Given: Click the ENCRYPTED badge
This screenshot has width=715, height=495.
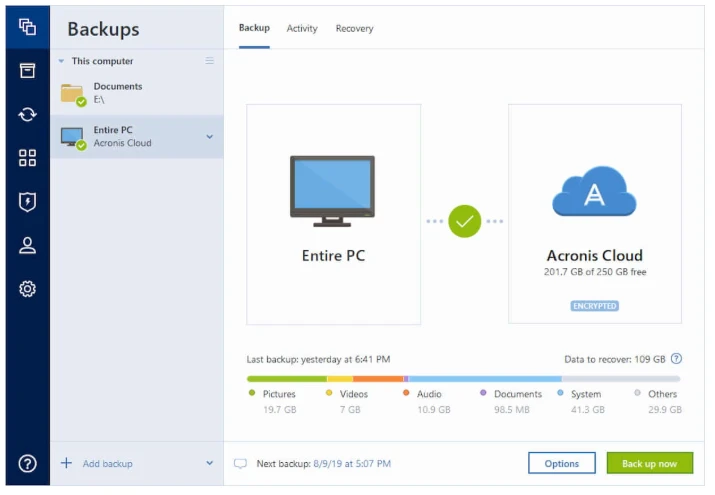Looking at the screenshot, I should [595, 306].
